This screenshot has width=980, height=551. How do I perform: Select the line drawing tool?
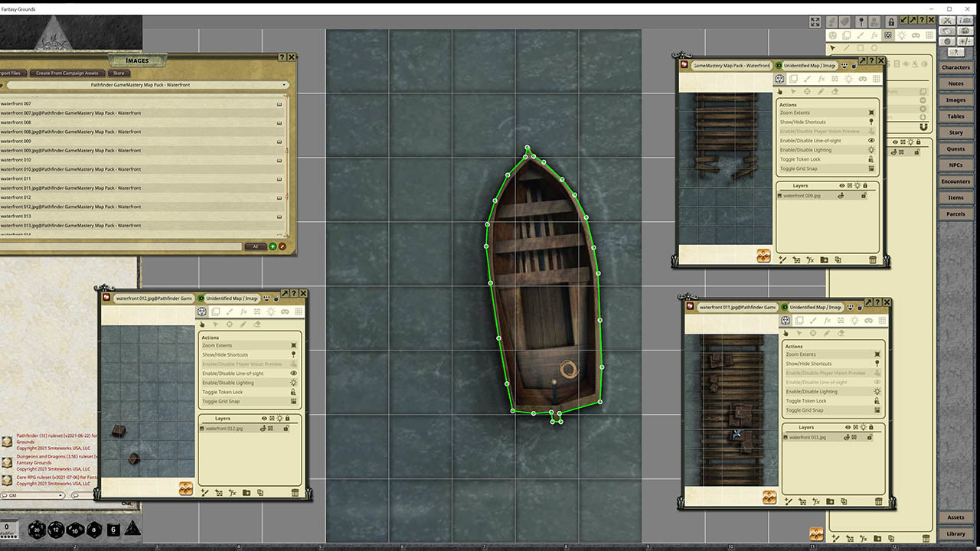pyautogui.click(x=847, y=48)
